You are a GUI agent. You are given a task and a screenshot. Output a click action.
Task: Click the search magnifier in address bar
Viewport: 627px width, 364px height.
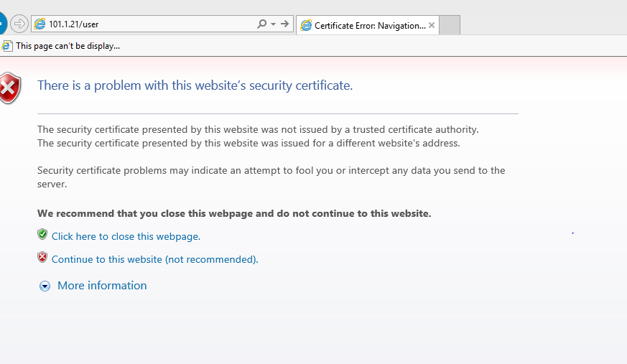point(261,24)
